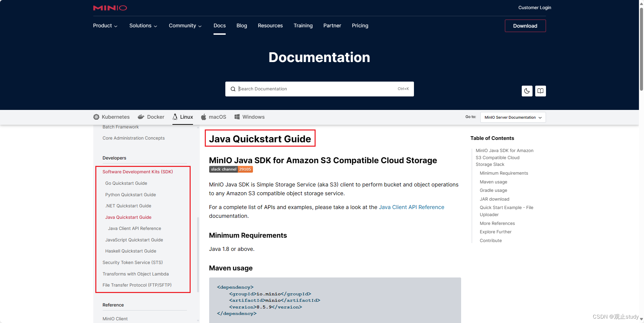The height and width of the screenshot is (323, 644).
Task: Open the Partner page
Action: coord(332,26)
